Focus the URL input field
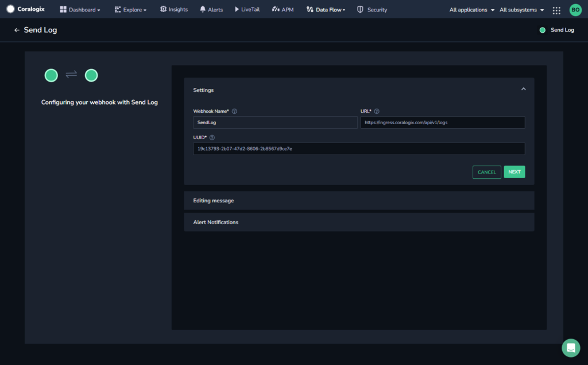Viewport: 588px width, 365px height. [x=443, y=122]
